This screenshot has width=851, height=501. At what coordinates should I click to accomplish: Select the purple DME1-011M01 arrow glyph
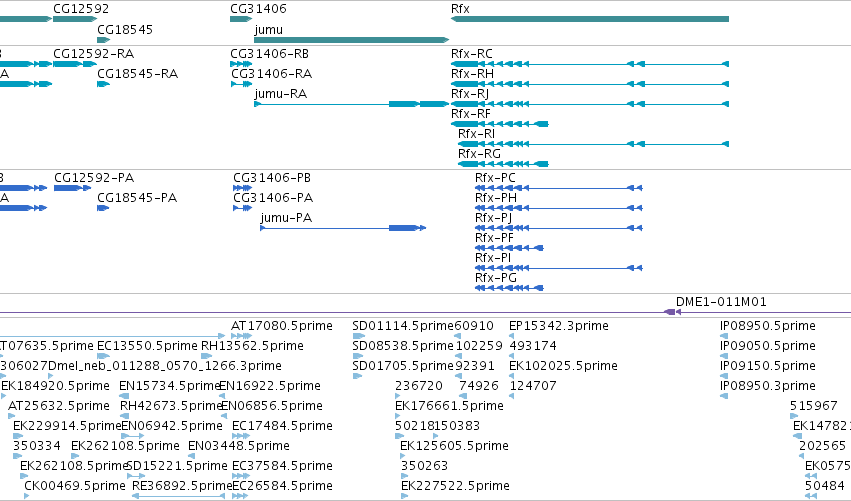click(672, 312)
